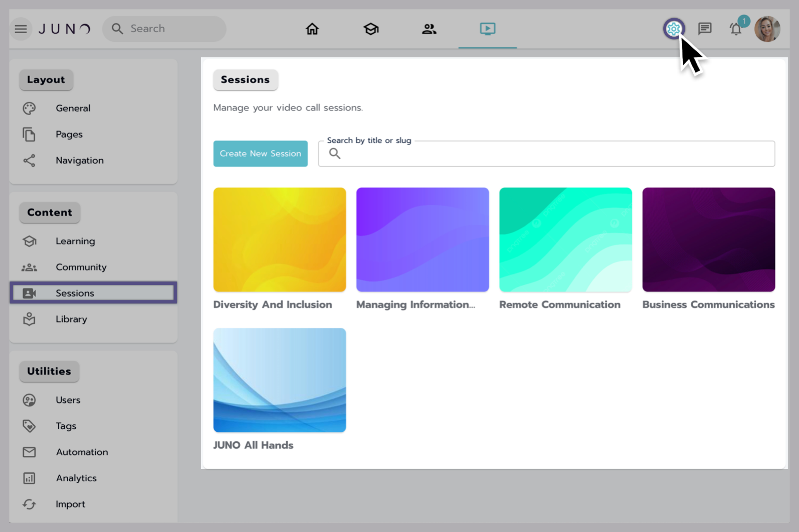Click the Content section header
Screen dimensions: 799x532
click(49, 212)
